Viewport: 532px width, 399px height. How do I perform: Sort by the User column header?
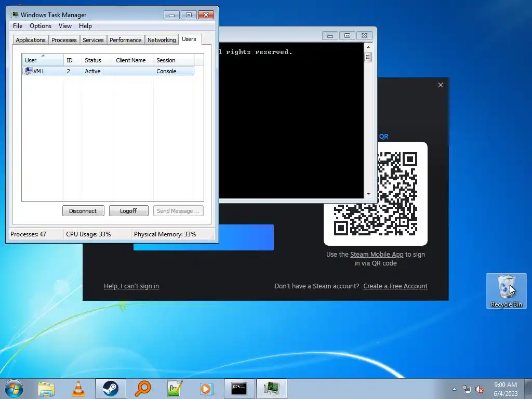43,60
